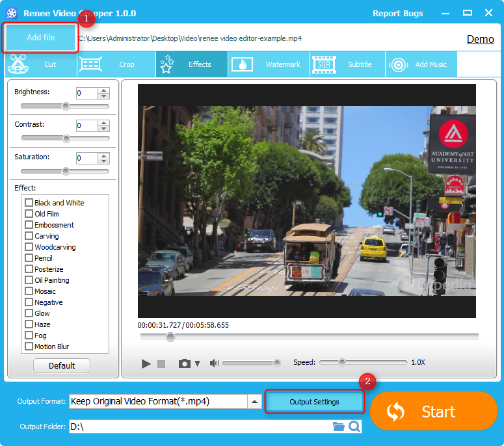
Task: Browse output folder with the folder icon
Action: point(338,426)
